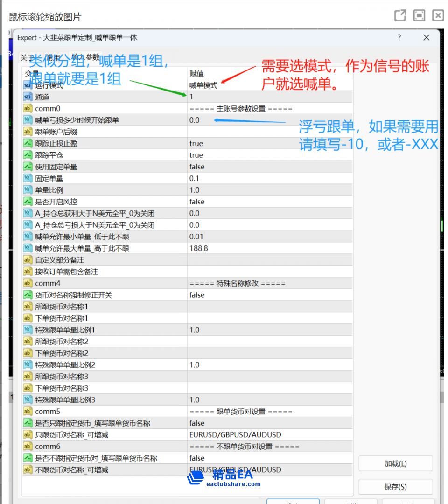Click the numeric icon beside 固定单量 parameter

coord(27,178)
